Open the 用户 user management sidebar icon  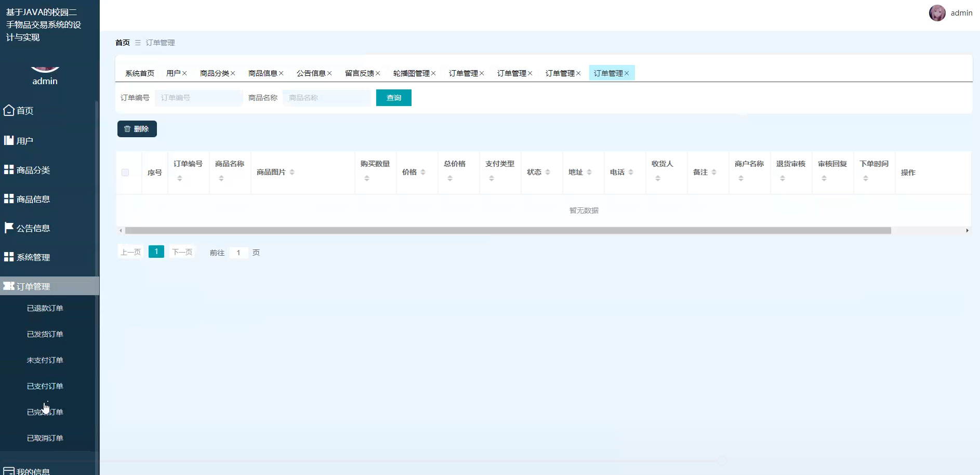click(8, 140)
